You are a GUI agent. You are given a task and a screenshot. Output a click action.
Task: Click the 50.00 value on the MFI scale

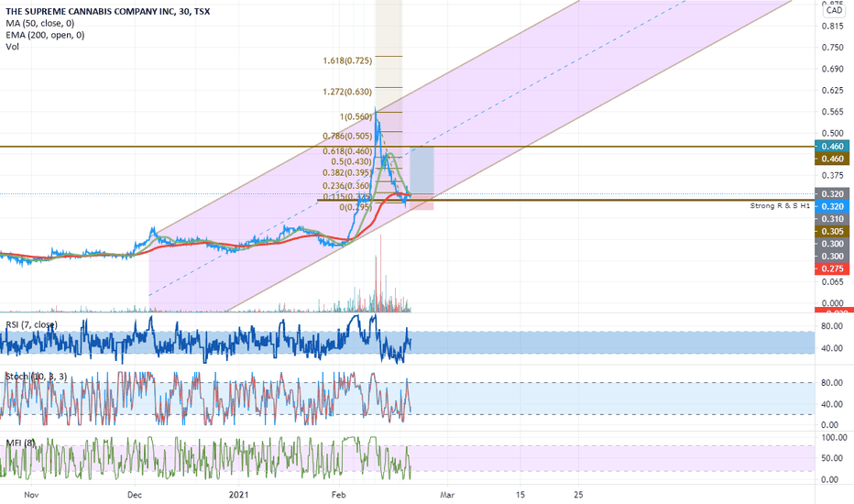(832, 458)
